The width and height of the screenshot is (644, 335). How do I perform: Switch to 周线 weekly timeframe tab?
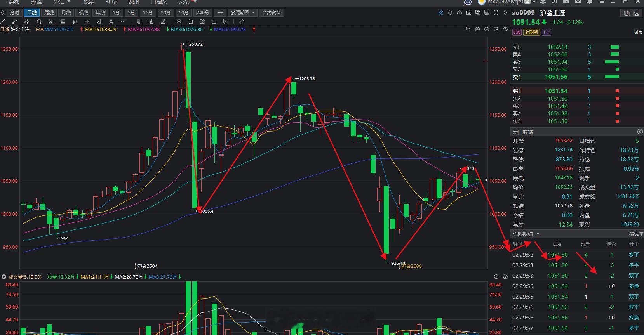click(x=49, y=13)
